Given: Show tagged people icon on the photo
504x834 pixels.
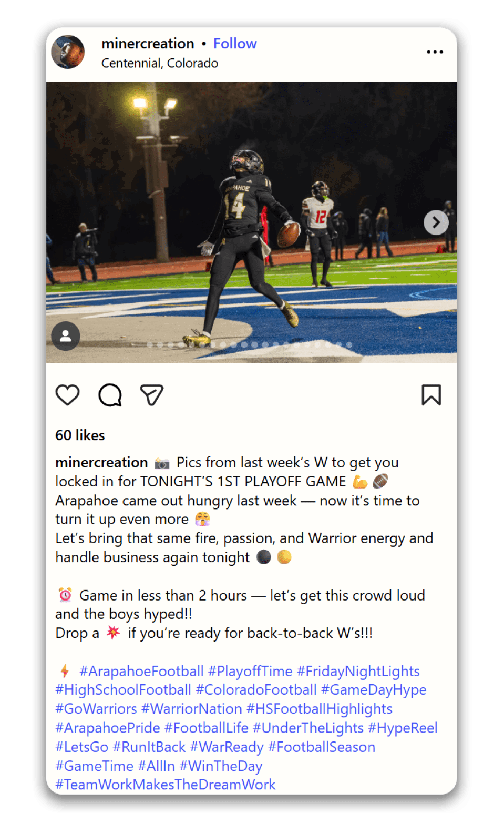Looking at the screenshot, I should click(66, 336).
